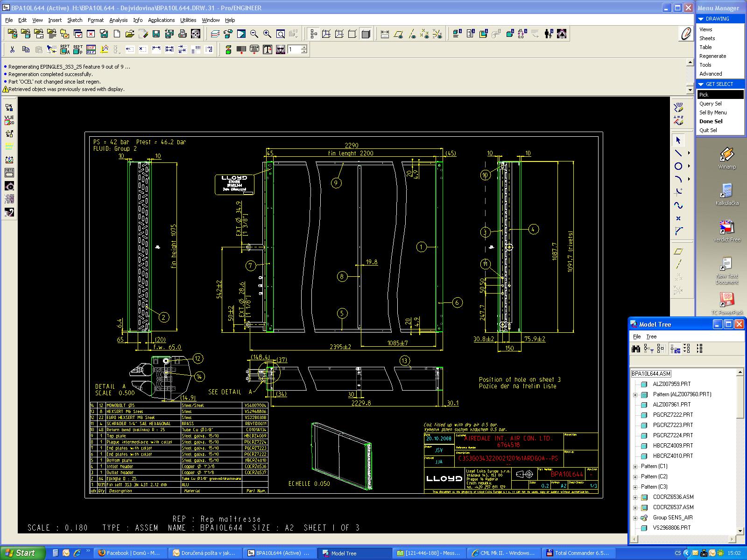
Task: Select Regenerate in the DRAWING menu
Action: tap(712, 56)
